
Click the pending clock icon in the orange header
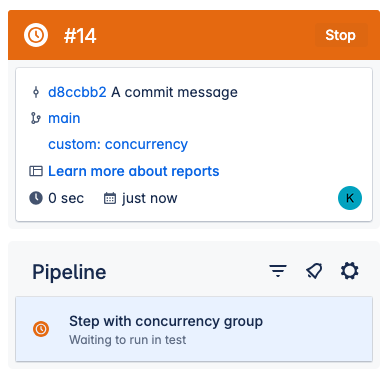pyautogui.click(x=36, y=35)
